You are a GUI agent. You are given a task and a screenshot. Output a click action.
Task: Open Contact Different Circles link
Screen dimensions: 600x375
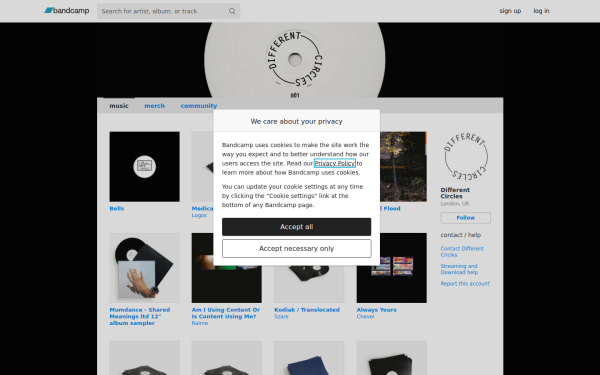click(462, 251)
